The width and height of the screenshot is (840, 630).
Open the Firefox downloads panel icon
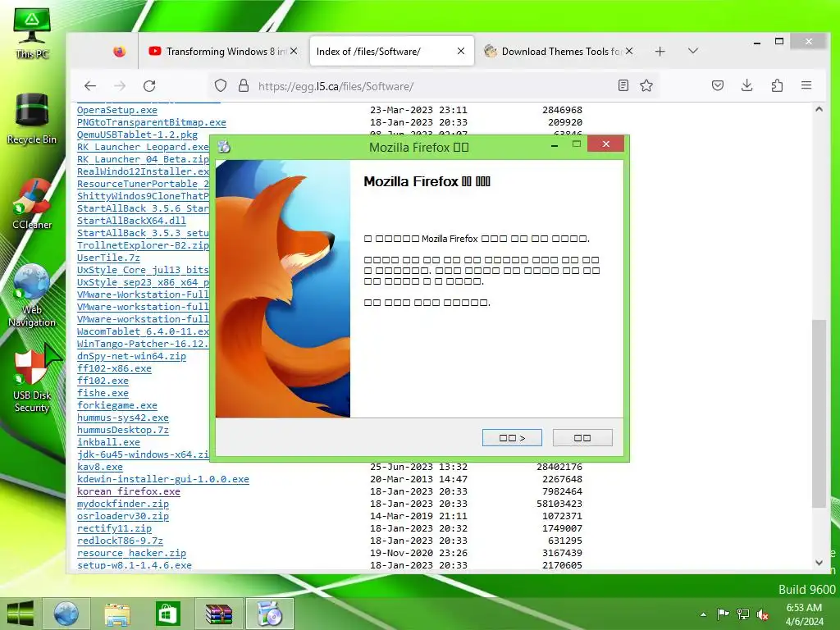click(x=746, y=85)
